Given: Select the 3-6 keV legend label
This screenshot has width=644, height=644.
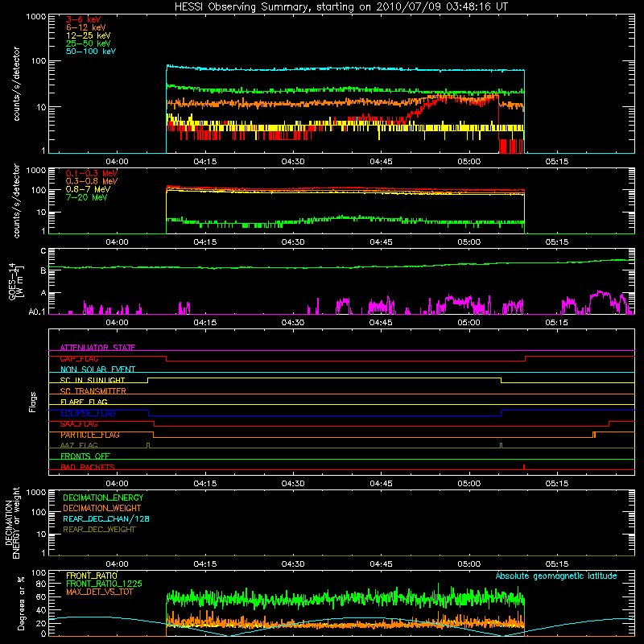Looking at the screenshot, I should point(83,19).
